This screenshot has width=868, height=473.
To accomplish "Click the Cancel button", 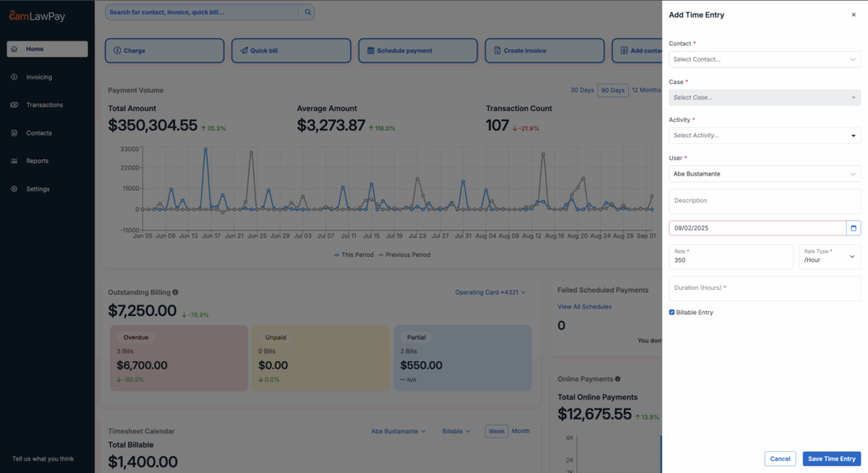I will coord(780,459).
